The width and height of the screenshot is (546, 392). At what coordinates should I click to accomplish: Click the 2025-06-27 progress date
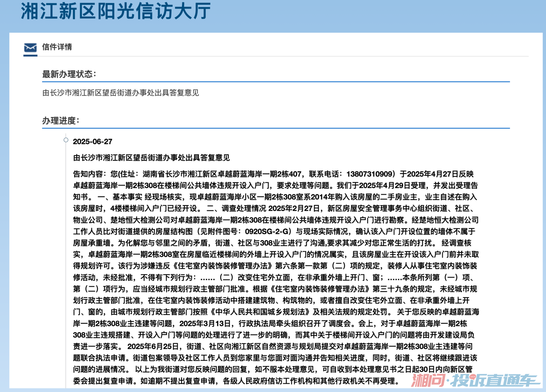pyautogui.click(x=92, y=141)
